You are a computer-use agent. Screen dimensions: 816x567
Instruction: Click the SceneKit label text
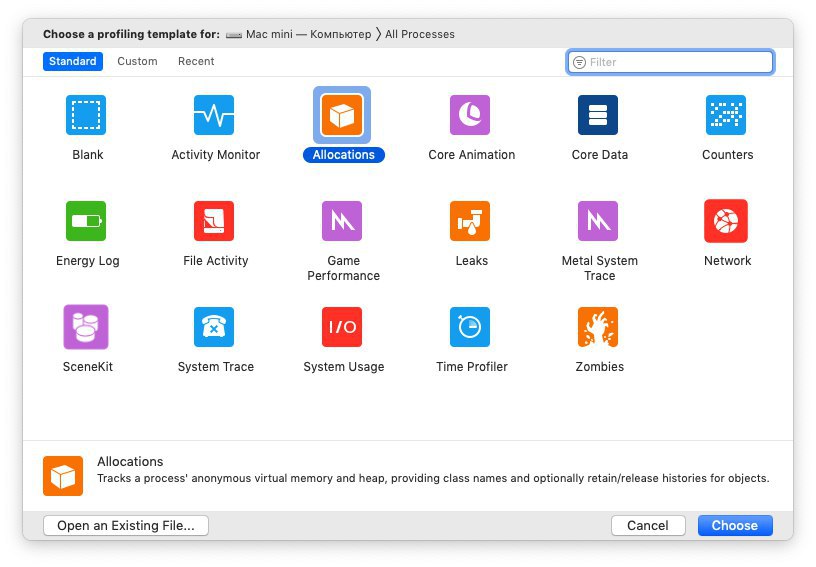pyautogui.click(x=88, y=367)
